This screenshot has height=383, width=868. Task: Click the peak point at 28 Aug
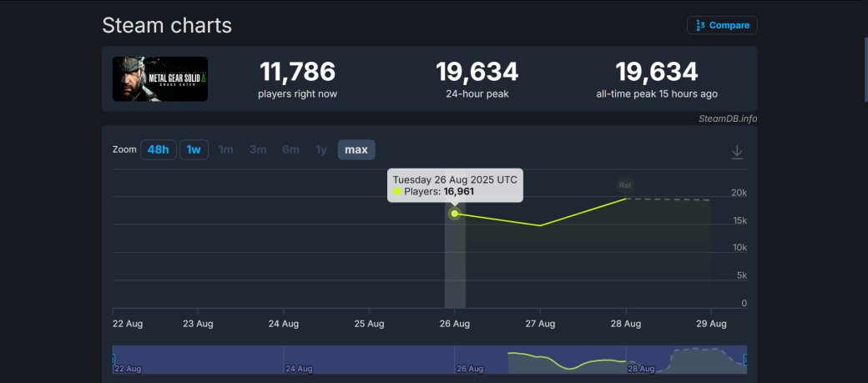tap(626, 199)
